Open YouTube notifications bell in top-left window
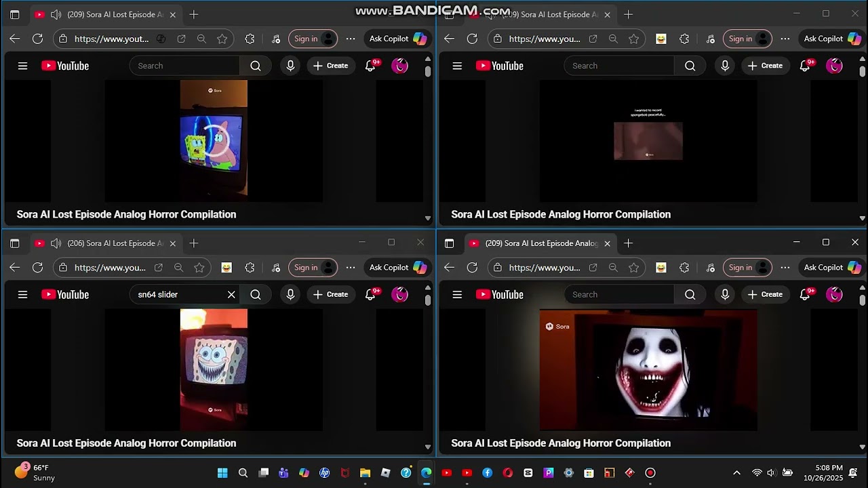 click(x=370, y=66)
